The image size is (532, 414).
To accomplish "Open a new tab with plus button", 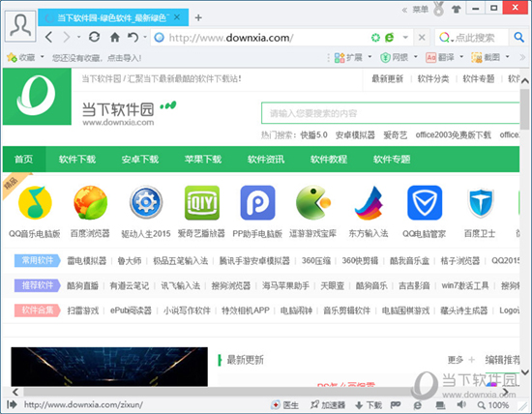I will [198, 17].
